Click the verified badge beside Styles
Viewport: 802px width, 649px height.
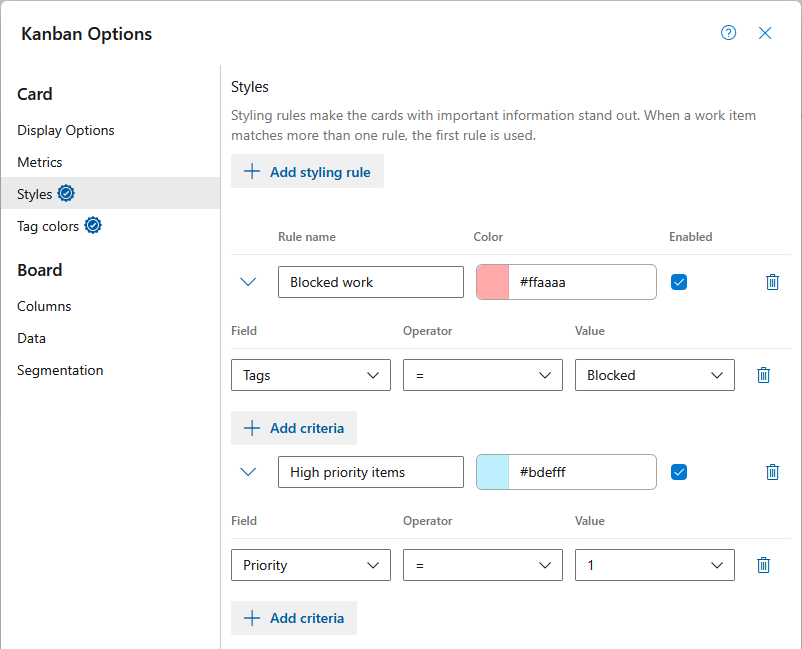66,193
